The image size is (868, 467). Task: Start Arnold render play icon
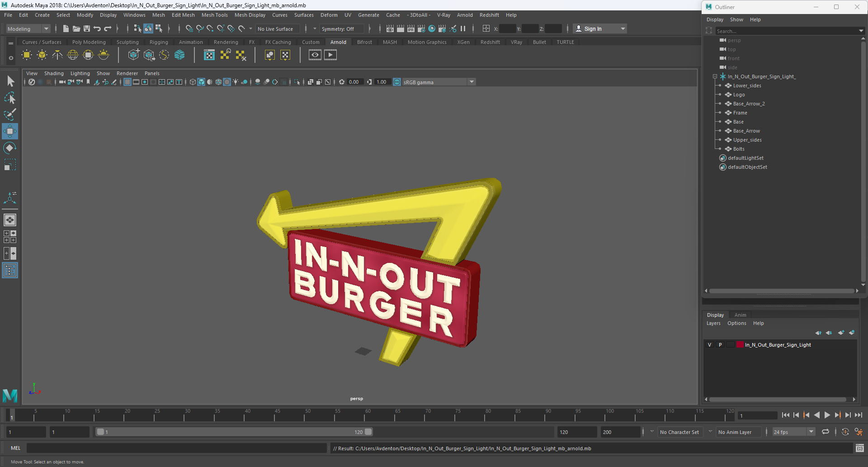(x=330, y=55)
